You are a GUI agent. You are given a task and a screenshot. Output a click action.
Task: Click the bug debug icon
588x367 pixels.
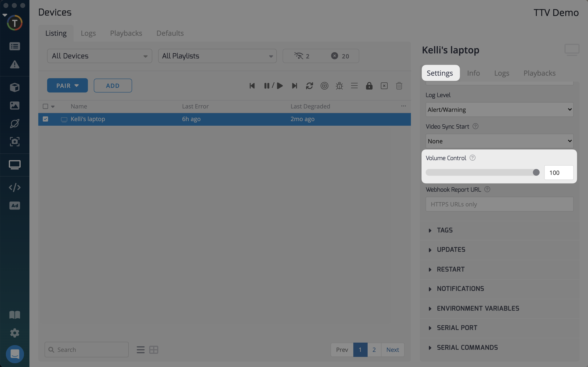point(339,86)
